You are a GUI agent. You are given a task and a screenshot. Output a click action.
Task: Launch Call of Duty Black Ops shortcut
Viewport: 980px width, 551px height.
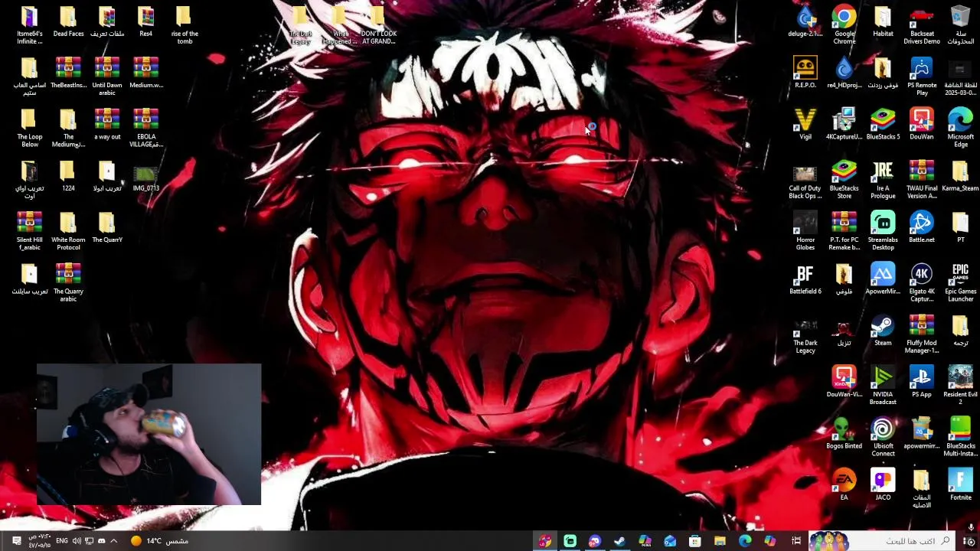[805, 181]
